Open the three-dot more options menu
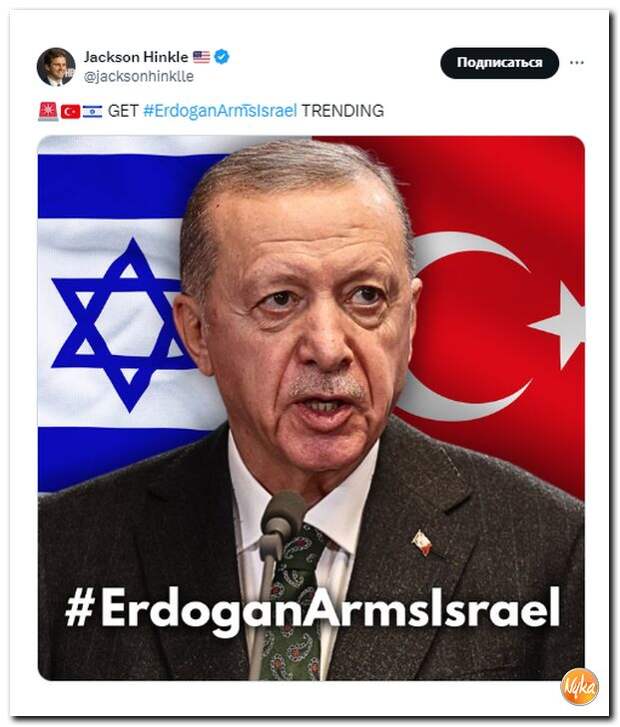620x727 pixels. pos(576,63)
